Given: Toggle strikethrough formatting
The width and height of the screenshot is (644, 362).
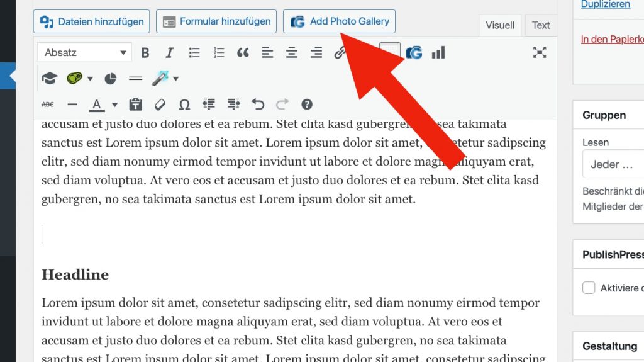Looking at the screenshot, I should [48, 104].
